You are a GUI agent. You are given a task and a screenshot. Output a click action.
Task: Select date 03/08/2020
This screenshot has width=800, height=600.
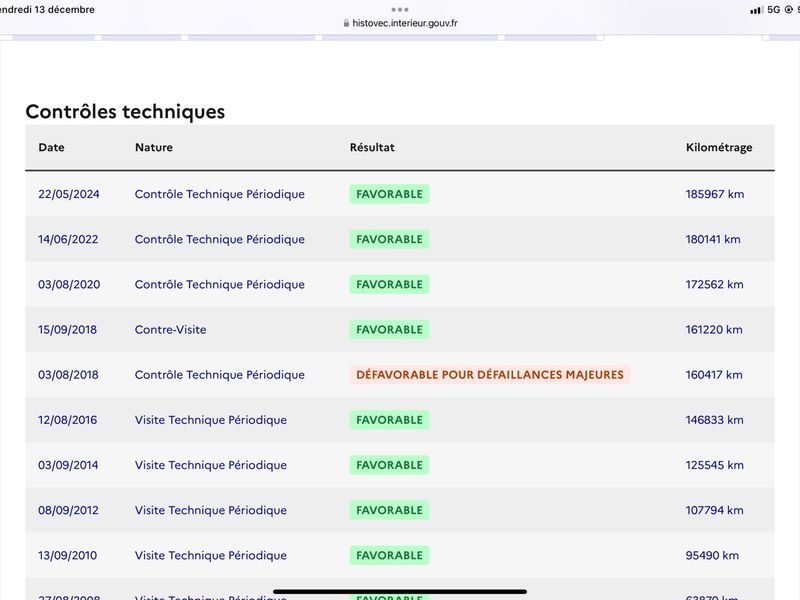click(69, 285)
